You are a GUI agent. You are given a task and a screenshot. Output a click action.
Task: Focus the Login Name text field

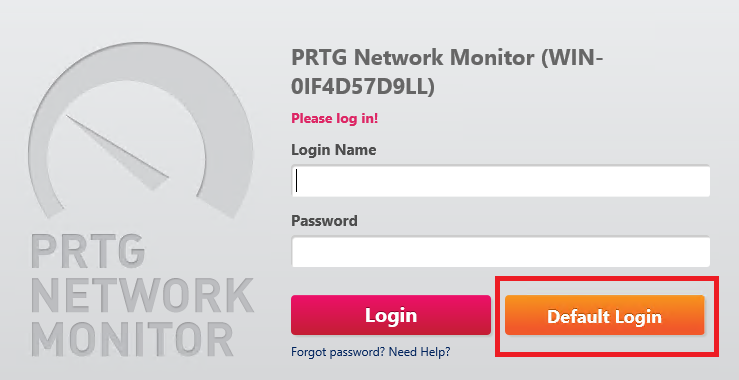(501, 181)
